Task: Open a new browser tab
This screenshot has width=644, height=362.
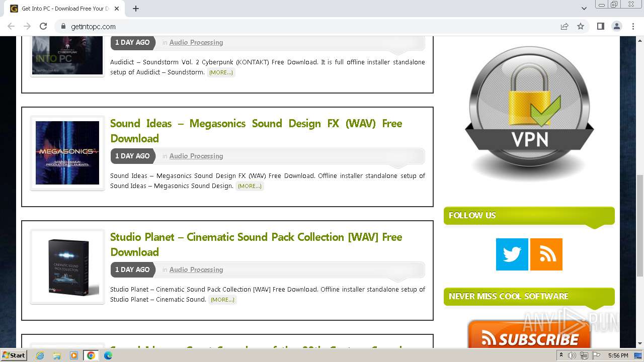Action: [x=136, y=9]
